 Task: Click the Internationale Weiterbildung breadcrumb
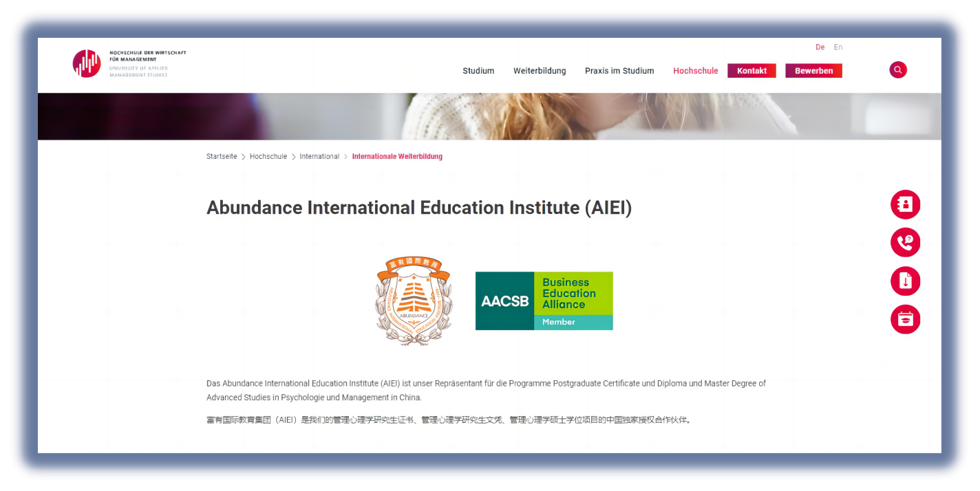coord(397,157)
